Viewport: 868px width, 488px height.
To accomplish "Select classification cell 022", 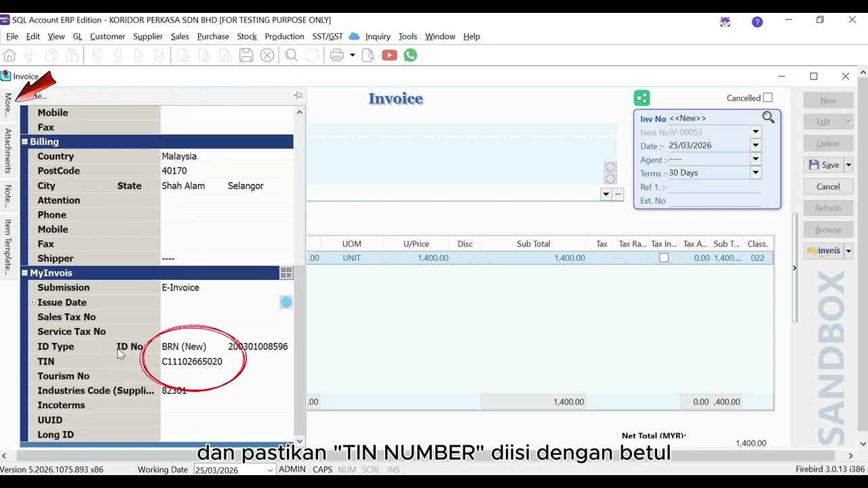I will (757, 258).
